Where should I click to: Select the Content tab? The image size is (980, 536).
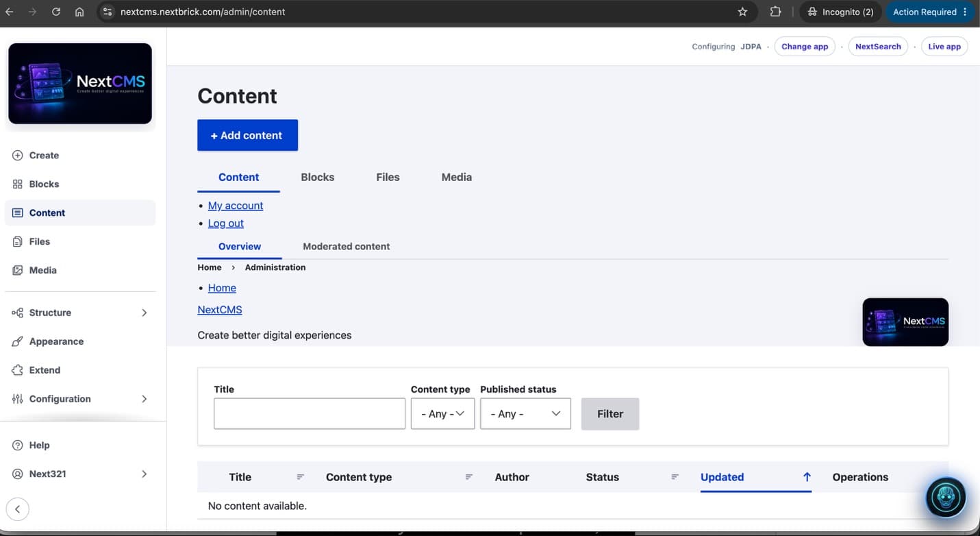(x=238, y=177)
